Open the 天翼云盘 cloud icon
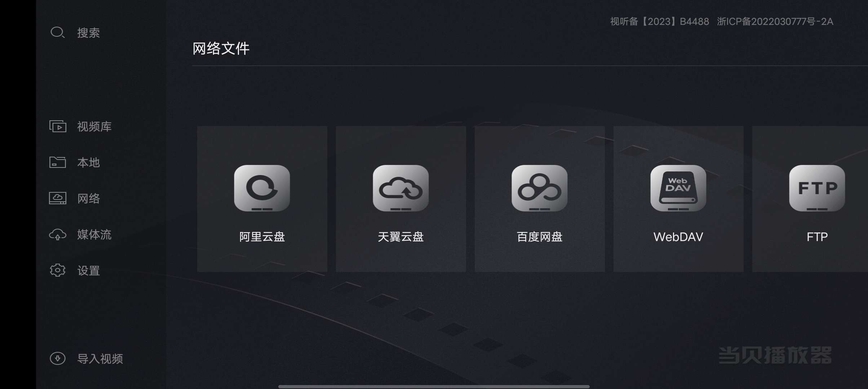The image size is (868, 389). tap(401, 188)
